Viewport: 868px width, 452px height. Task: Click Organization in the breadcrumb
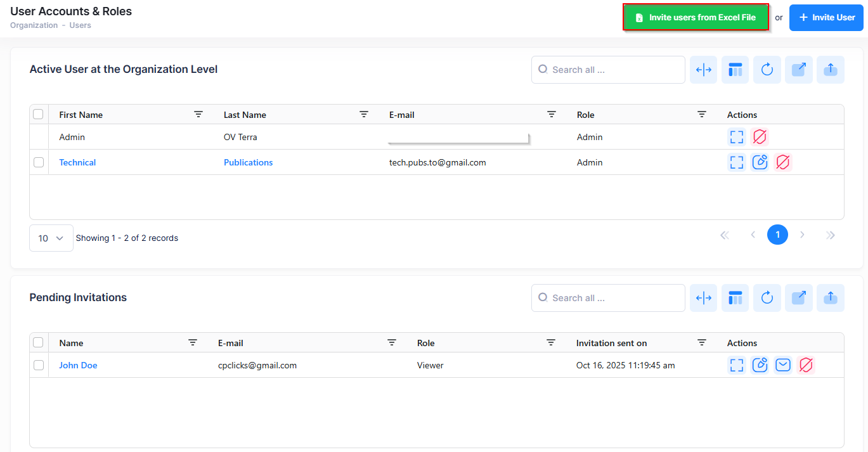point(34,25)
